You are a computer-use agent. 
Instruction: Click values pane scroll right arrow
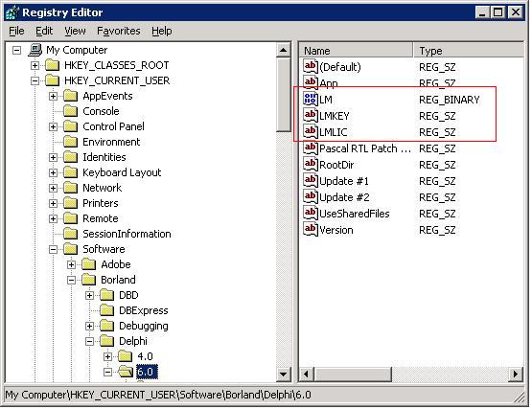pyautogui.click(x=516, y=375)
